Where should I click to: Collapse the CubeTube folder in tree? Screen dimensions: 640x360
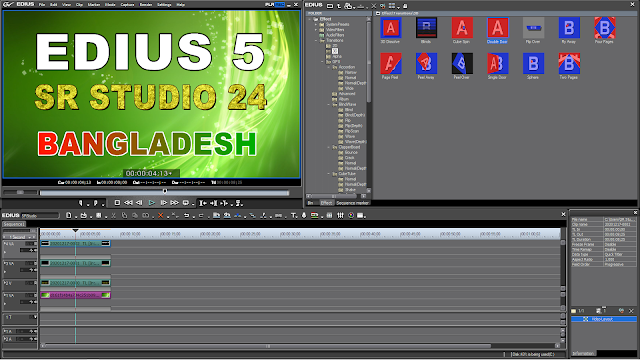coord(329,174)
